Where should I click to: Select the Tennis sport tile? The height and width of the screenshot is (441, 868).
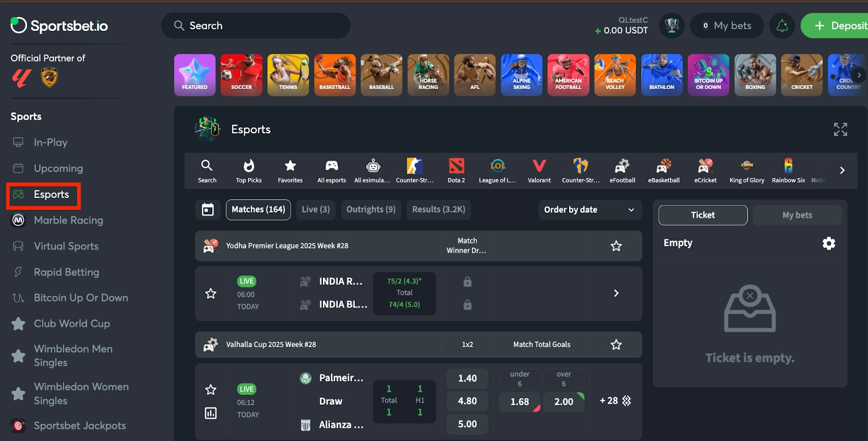[x=288, y=75]
